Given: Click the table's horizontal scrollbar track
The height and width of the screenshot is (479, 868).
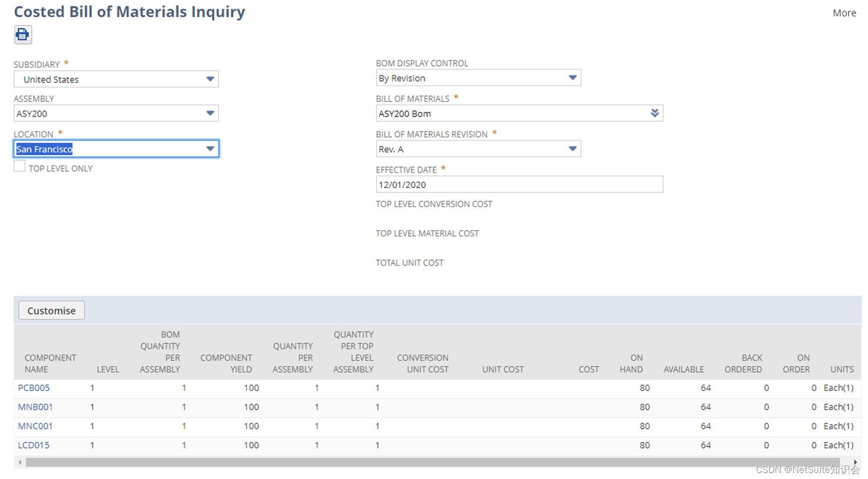Looking at the screenshot, I should (x=433, y=462).
